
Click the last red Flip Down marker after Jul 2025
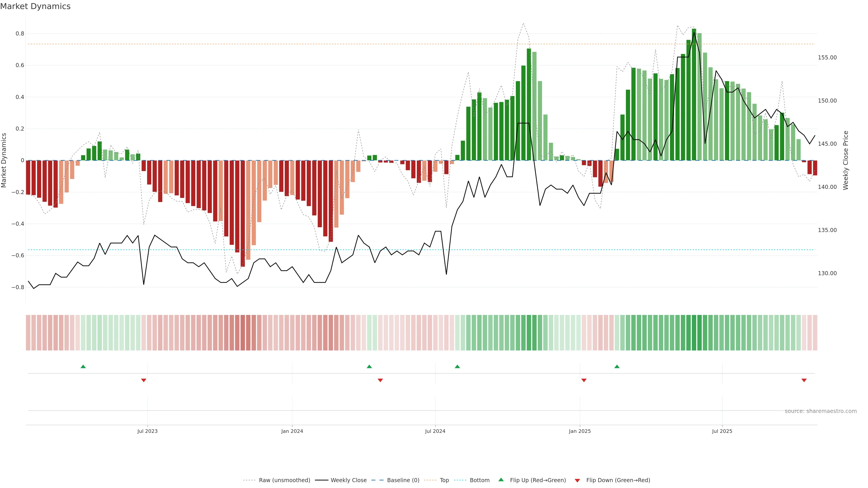[804, 380]
